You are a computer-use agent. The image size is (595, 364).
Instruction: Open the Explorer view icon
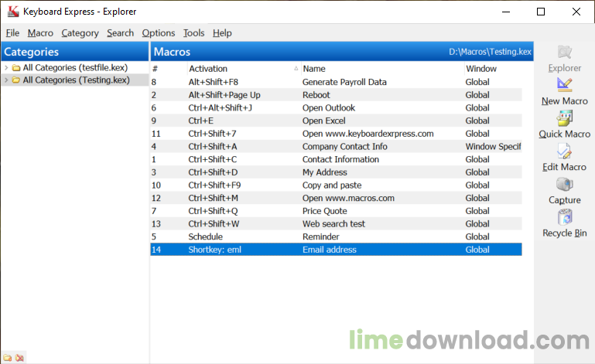[x=564, y=52]
